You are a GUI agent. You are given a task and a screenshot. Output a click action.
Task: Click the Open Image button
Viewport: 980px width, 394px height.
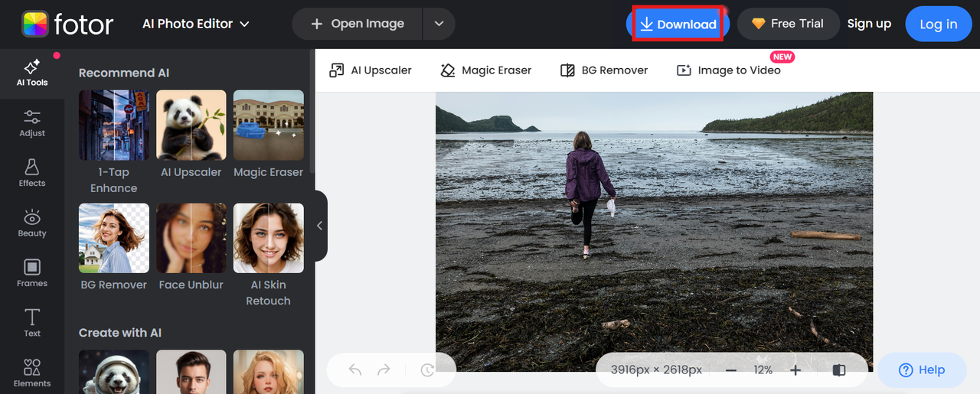[x=357, y=24]
